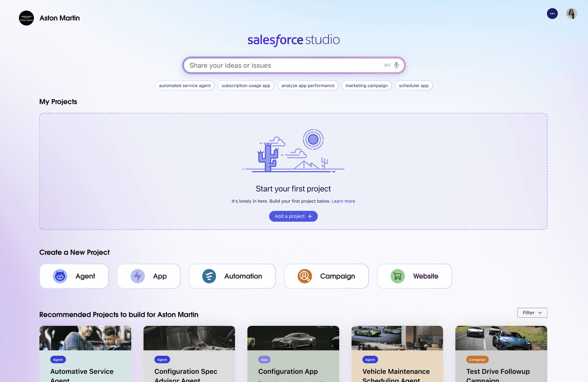
Task: Select the App lightning bolt icon
Action: point(138,276)
